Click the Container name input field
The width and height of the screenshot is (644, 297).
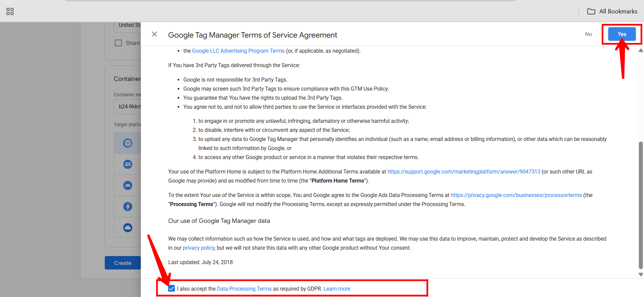click(128, 106)
